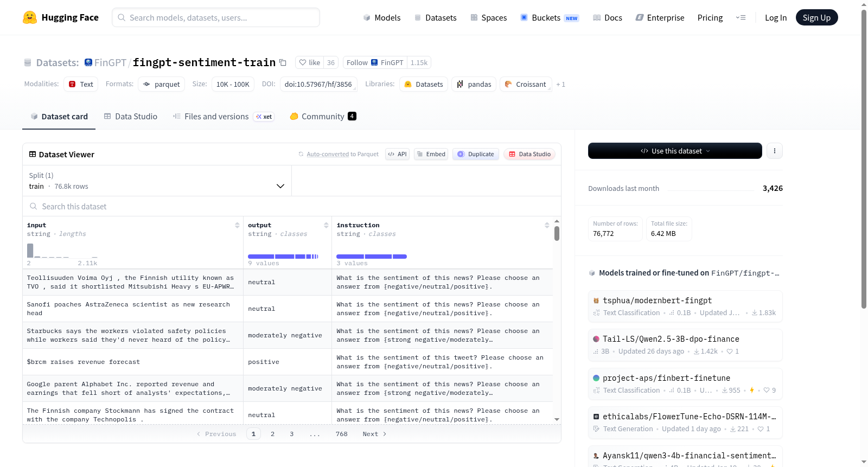This screenshot has width=868, height=467.
Task: Open Pricing in the top navigation
Action: (710, 18)
